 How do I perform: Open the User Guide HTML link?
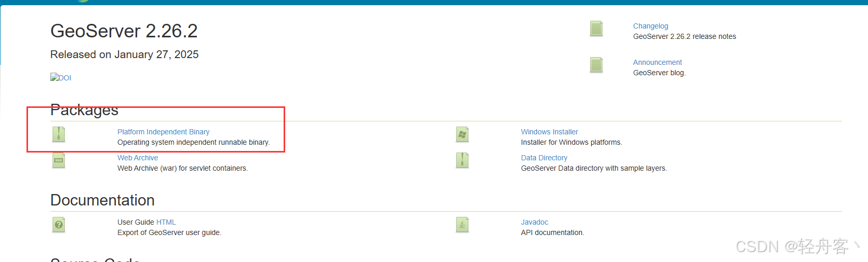166,222
